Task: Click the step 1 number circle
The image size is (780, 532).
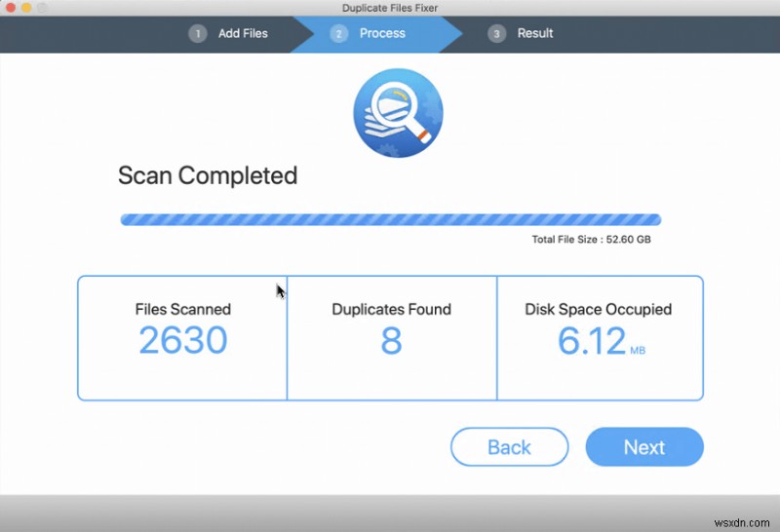Action: coord(198,33)
